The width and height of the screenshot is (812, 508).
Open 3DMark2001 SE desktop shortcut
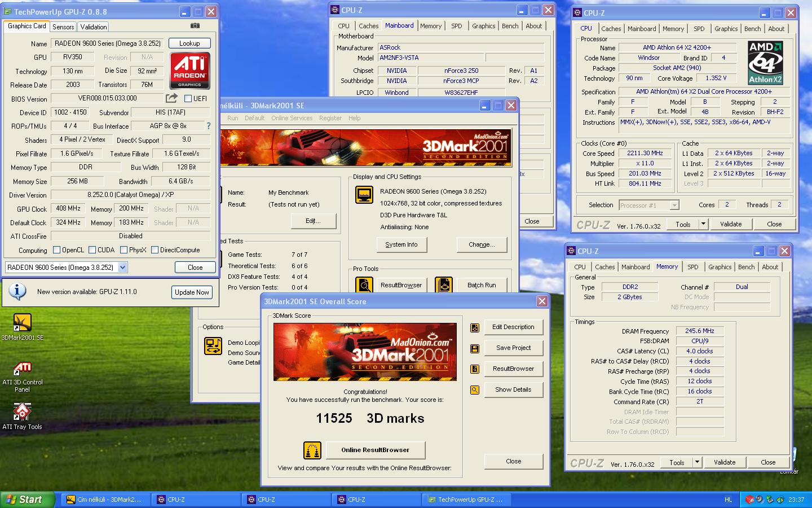(22, 327)
